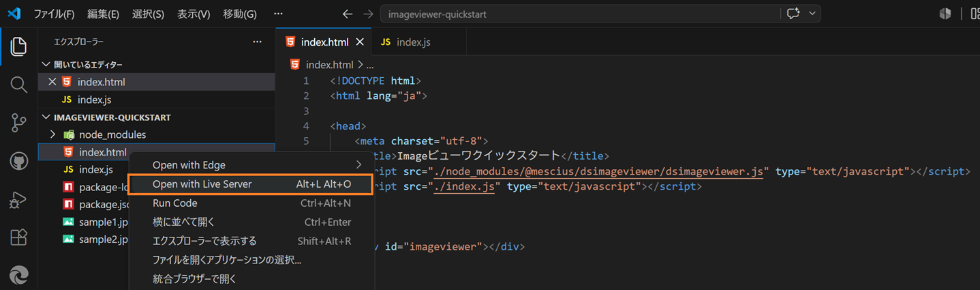This screenshot has height=290, width=980.
Task: Open the Search view icon
Action: (18, 85)
